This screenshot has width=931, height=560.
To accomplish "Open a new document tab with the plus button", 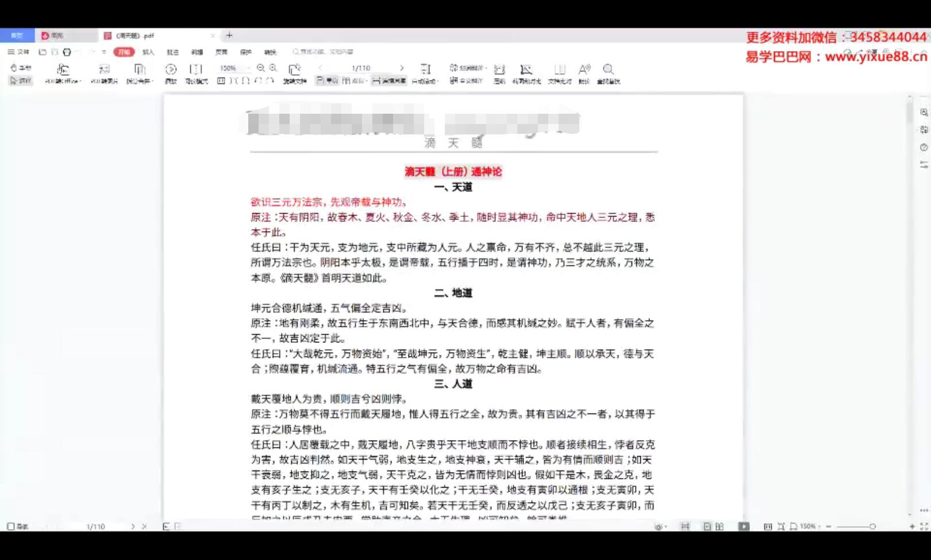I will pyautogui.click(x=229, y=35).
